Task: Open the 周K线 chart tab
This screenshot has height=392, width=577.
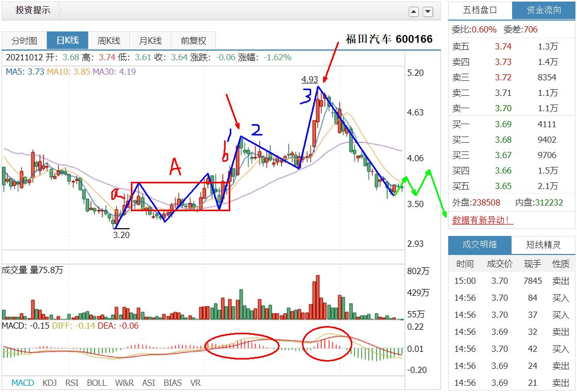Action: [x=109, y=41]
